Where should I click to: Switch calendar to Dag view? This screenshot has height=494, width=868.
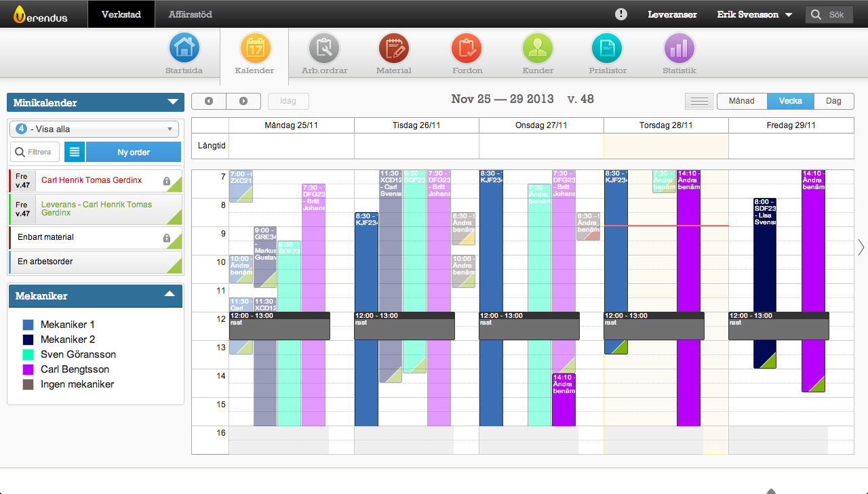click(833, 101)
